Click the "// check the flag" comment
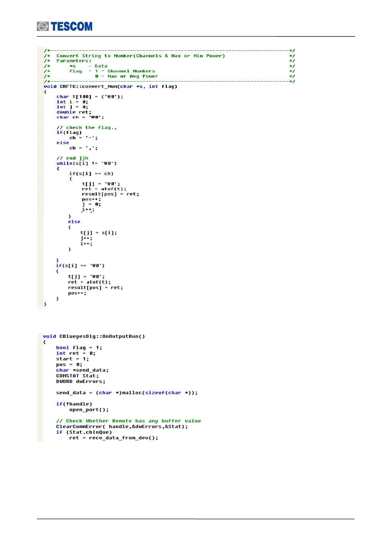The width and height of the screenshot is (392, 554). click(87, 128)
